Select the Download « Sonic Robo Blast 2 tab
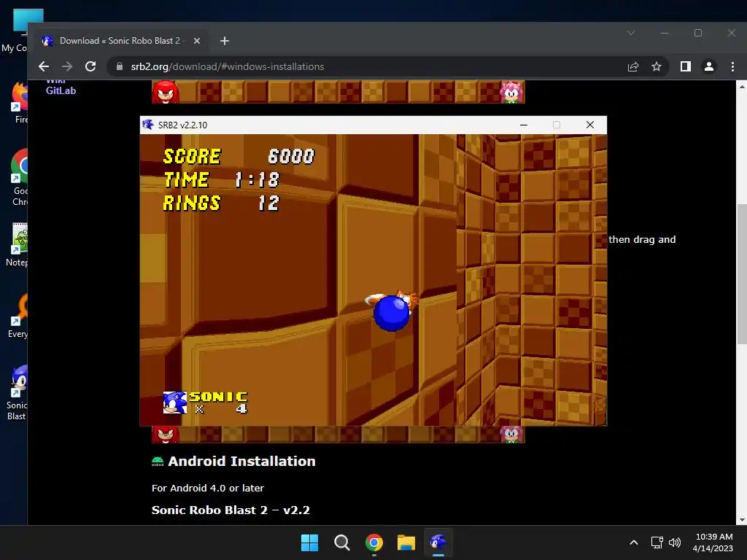747x560 pixels. [120, 41]
